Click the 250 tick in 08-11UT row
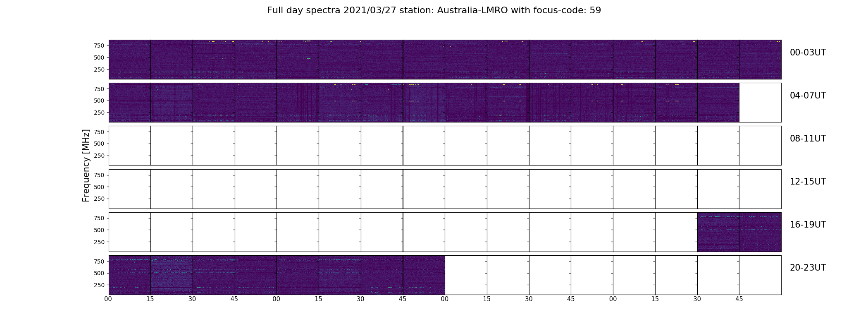Viewport: 868px width, 331px height. point(99,156)
